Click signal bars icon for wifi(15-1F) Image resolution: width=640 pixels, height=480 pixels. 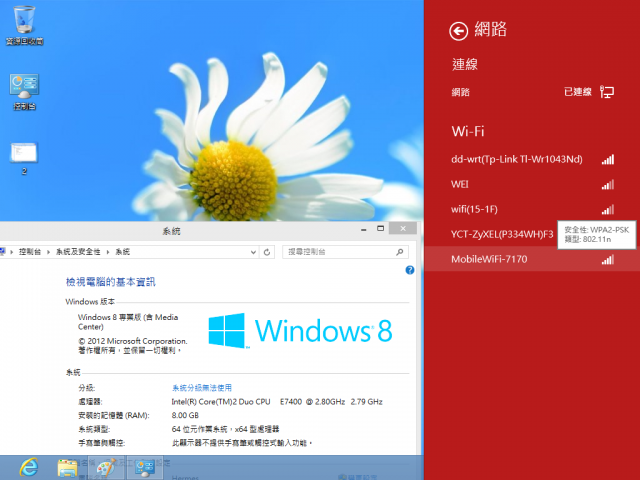(608, 210)
